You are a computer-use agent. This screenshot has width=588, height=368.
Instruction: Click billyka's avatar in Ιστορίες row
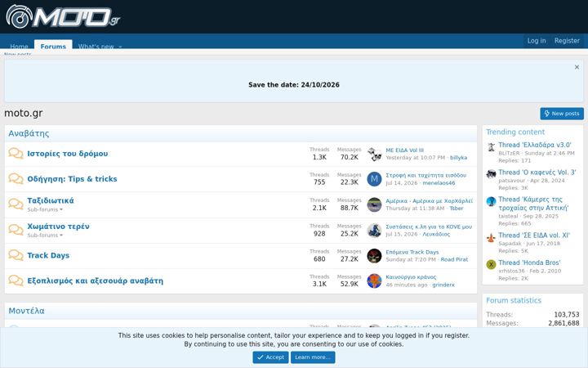[x=374, y=154]
